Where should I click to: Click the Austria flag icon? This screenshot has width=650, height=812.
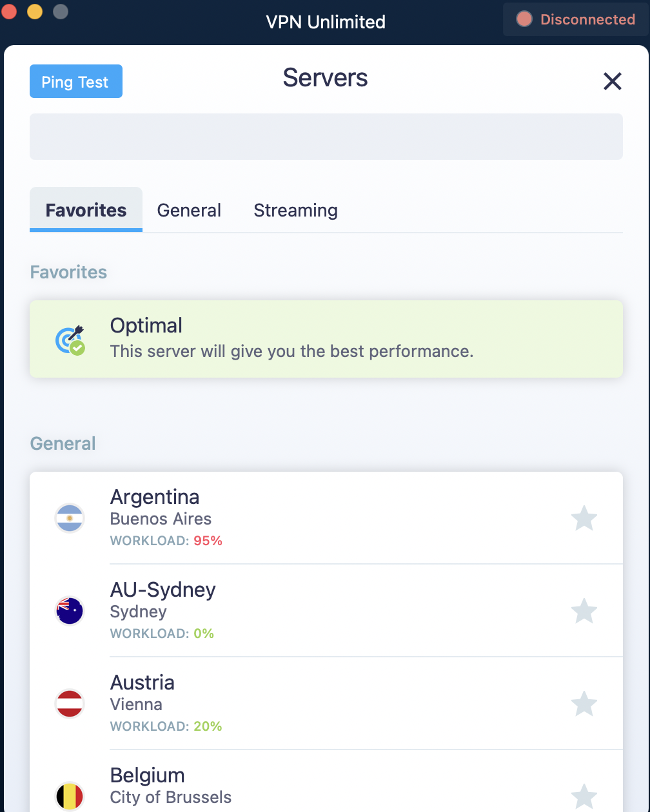70,704
